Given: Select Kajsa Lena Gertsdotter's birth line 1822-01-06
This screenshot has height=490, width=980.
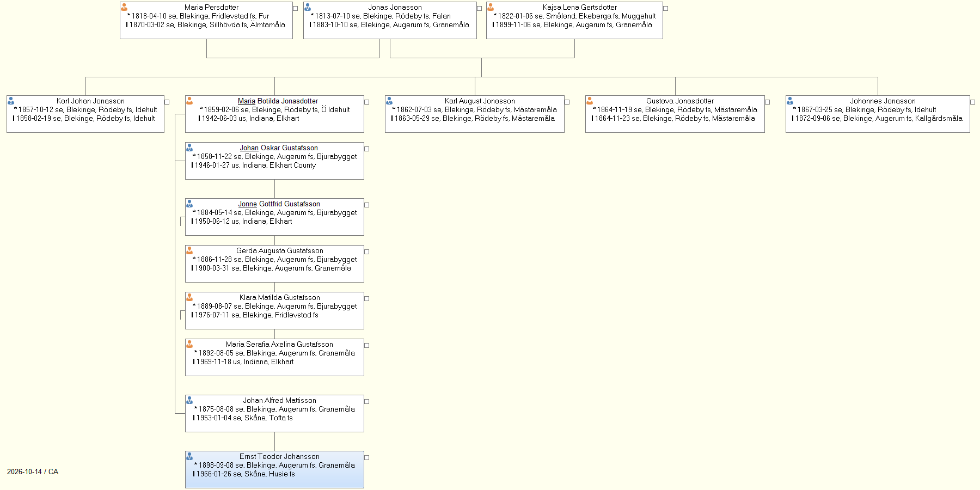Looking at the screenshot, I should click(x=574, y=16).
